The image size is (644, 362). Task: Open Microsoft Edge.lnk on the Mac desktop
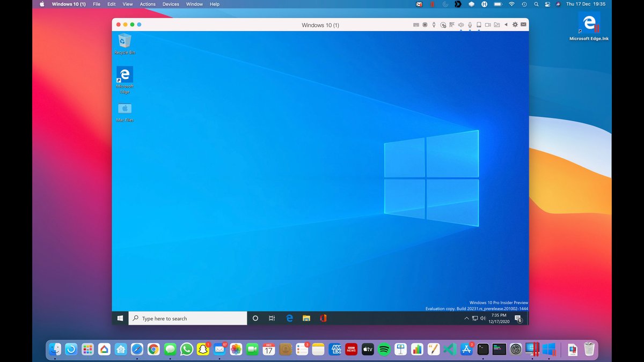pos(589,26)
